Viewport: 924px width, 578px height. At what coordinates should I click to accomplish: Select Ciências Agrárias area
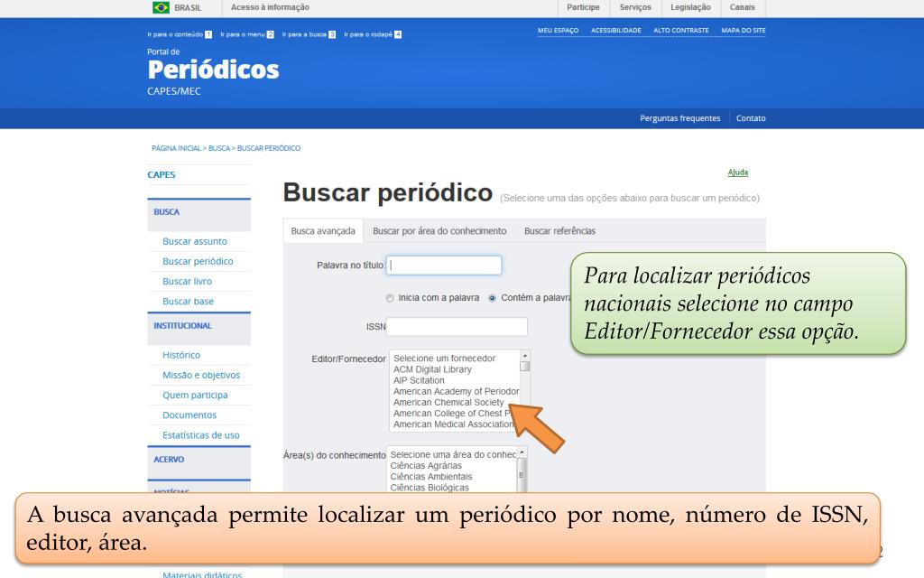pos(426,465)
